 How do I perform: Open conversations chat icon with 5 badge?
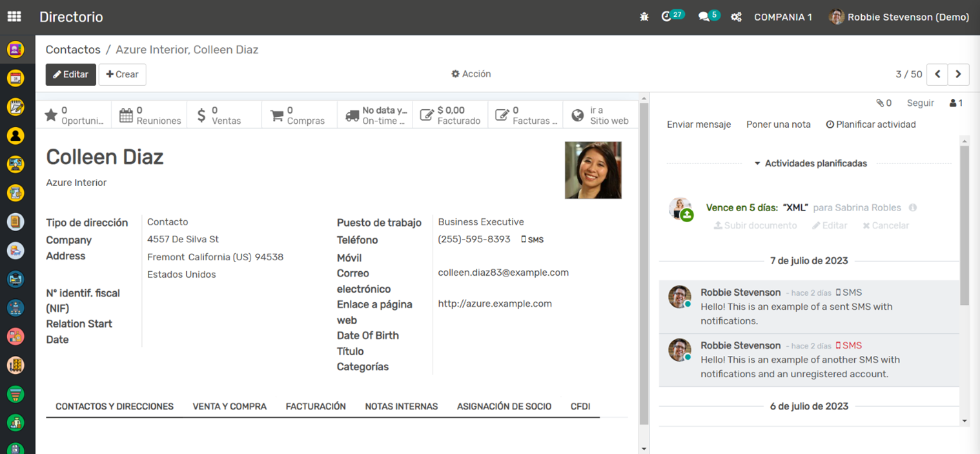704,17
